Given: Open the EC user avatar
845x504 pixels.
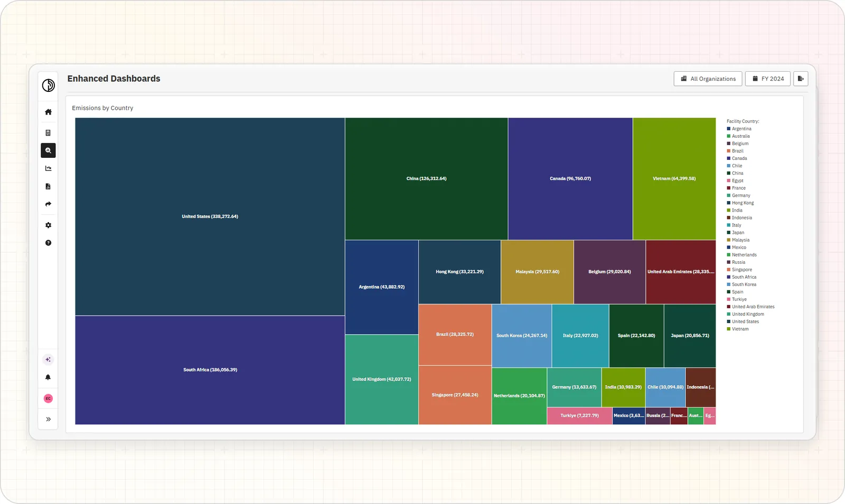Looking at the screenshot, I should pos(48,398).
